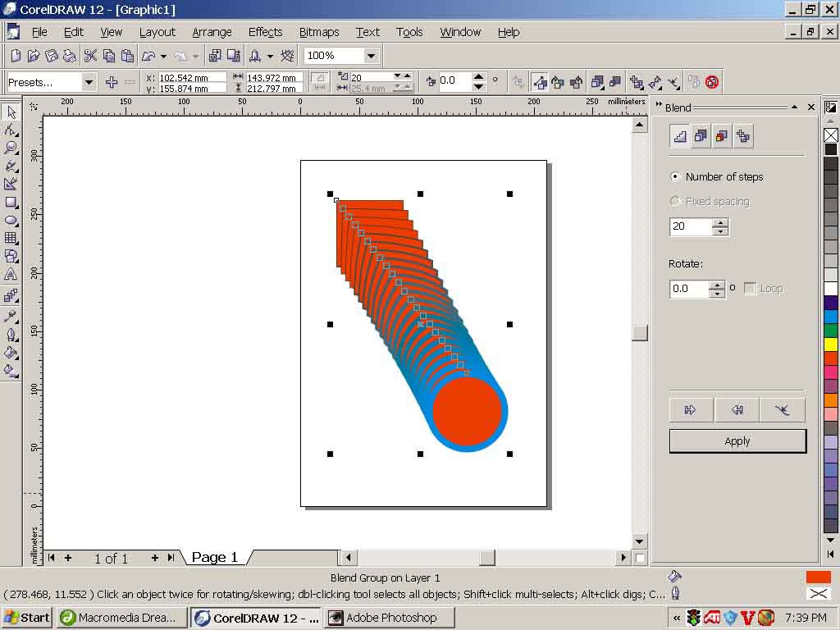The height and width of the screenshot is (630, 840).
Task: Expand the Undo history dropdown arrow
Action: [163, 56]
